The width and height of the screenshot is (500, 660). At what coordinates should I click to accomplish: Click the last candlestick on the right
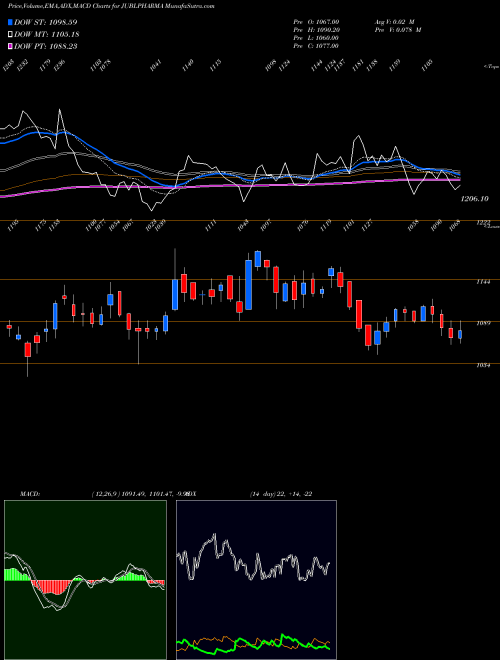(460, 333)
